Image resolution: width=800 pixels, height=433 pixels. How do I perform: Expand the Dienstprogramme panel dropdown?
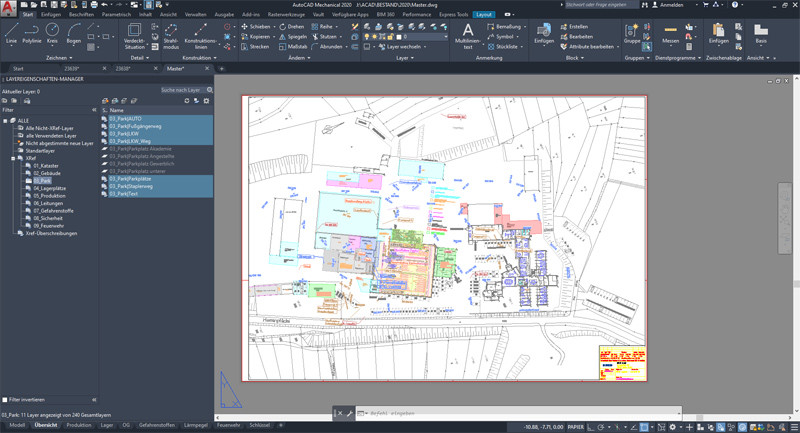pos(678,58)
